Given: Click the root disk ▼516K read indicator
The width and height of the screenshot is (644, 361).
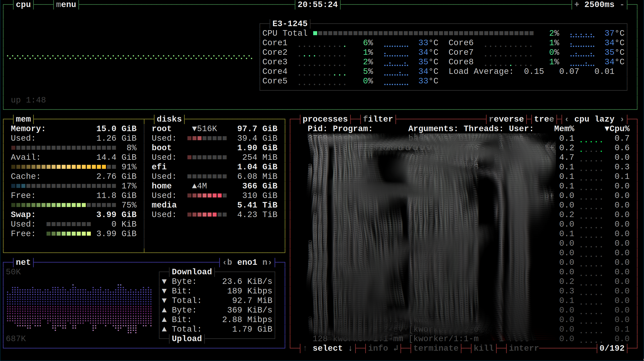Looking at the screenshot, I should coord(205,129).
